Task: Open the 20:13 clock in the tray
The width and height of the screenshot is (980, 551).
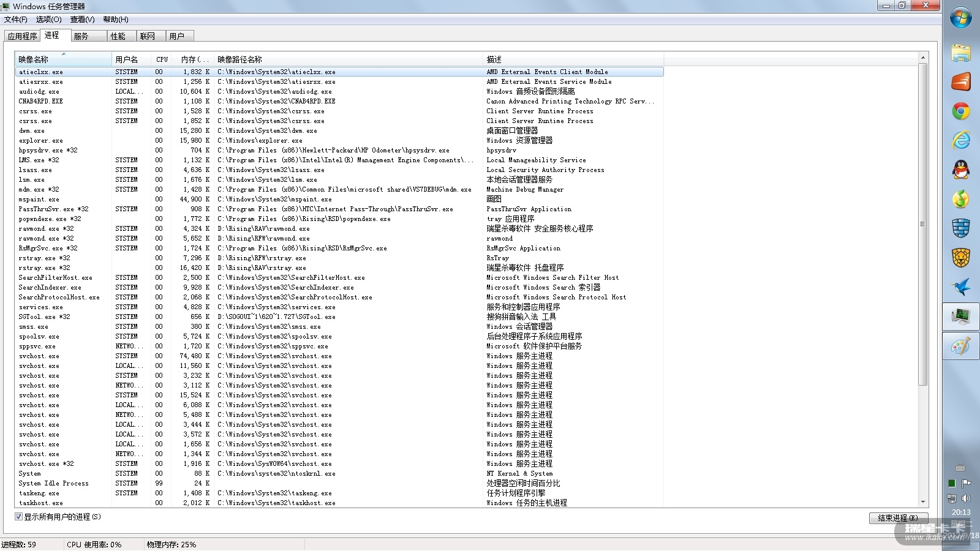Action: (961, 512)
